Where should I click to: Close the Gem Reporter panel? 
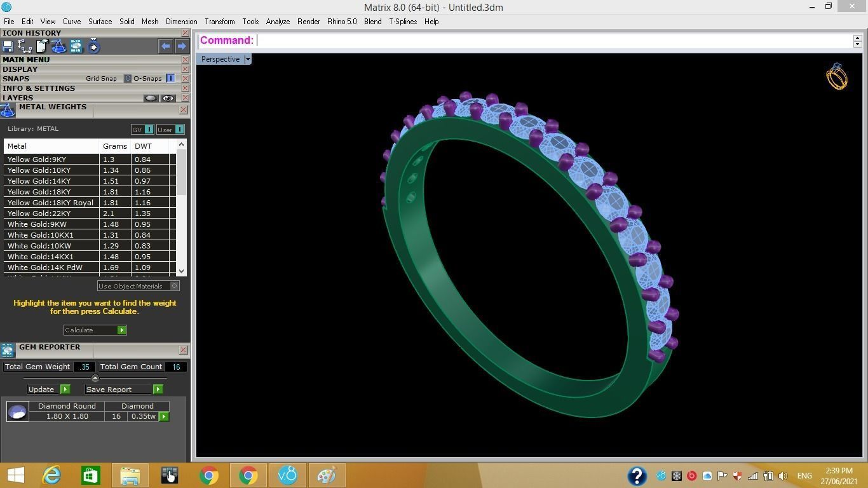tap(183, 350)
